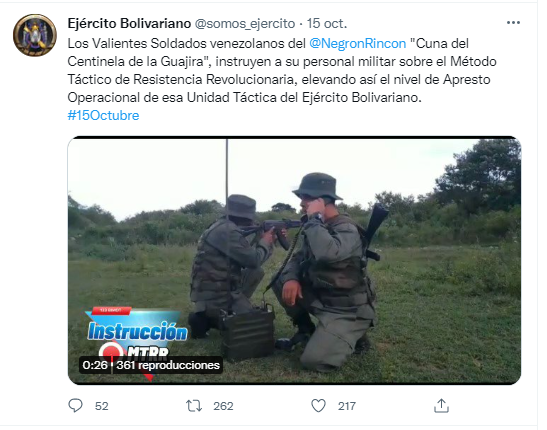Screen dimensions: 547x430
Task: Open the Ejército Bolivariano account name
Action: (x=129, y=24)
